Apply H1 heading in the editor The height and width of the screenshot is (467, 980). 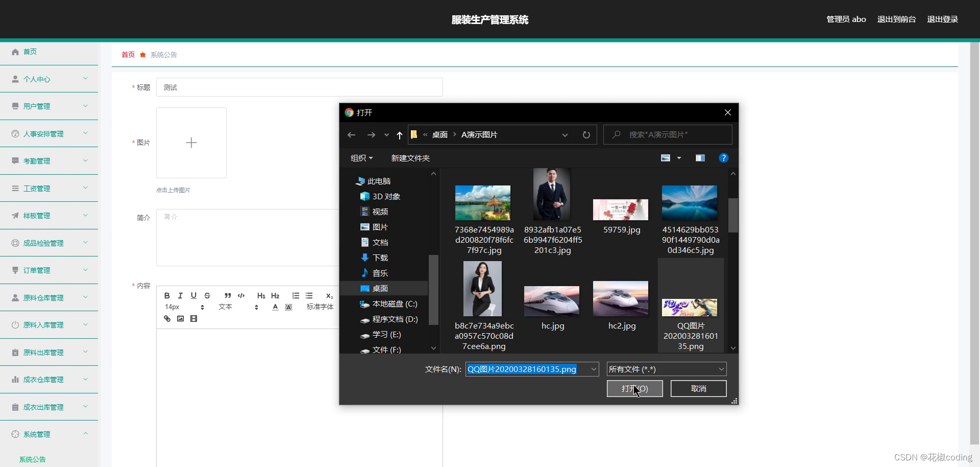261,295
